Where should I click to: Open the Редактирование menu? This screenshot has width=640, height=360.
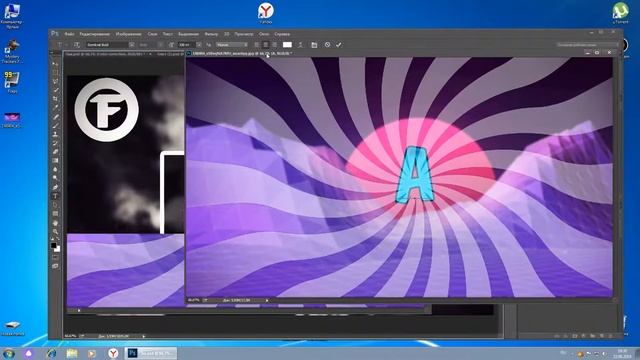coord(94,34)
